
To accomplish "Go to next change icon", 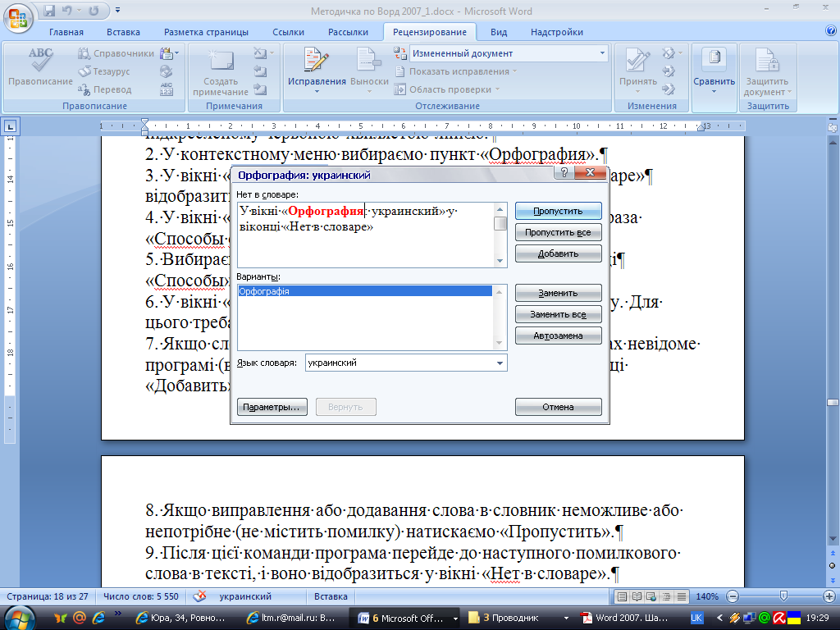I will point(669,89).
